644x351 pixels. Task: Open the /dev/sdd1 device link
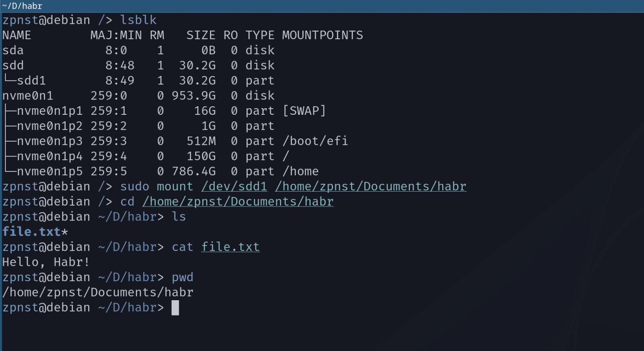click(x=234, y=186)
